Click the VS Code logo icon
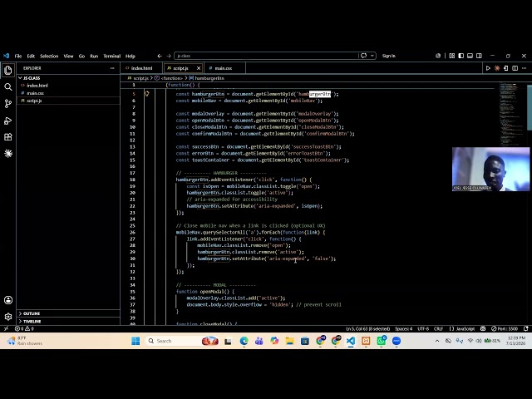 (6, 56)
